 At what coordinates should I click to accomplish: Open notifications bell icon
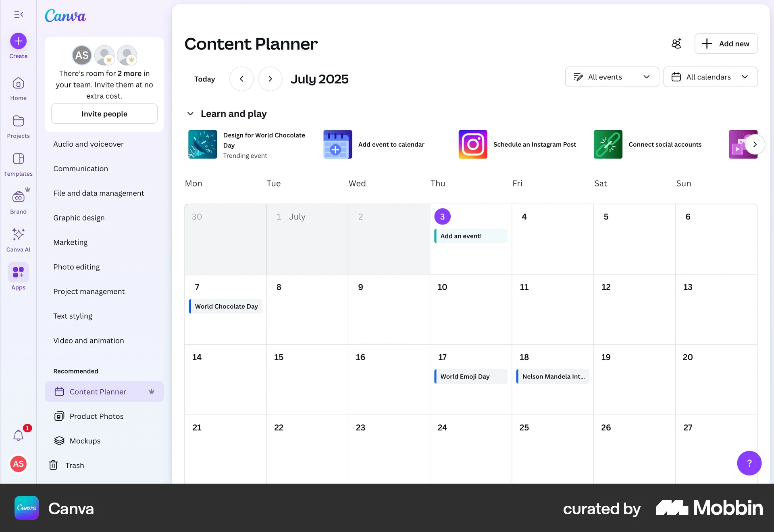[x=19, y=435]
